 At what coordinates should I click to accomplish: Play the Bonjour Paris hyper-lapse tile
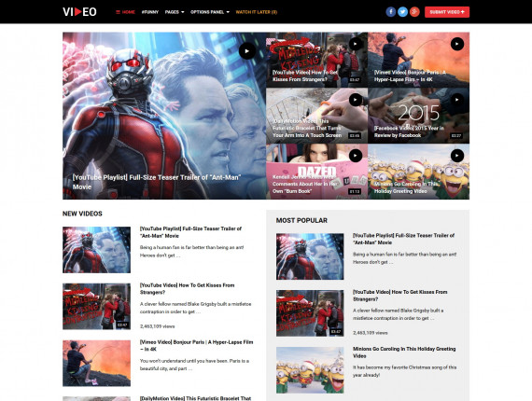457,44
